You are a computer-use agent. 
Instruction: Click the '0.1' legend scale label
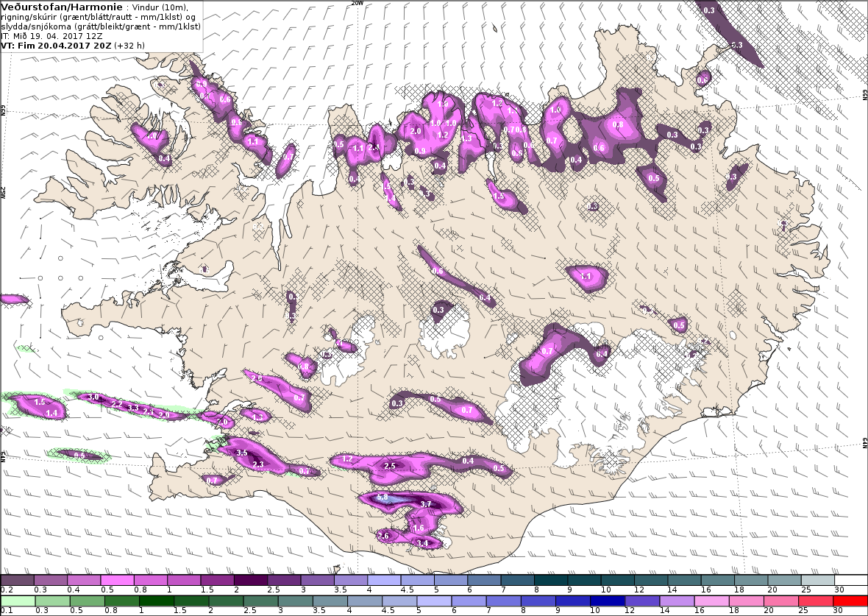[7, 611]
